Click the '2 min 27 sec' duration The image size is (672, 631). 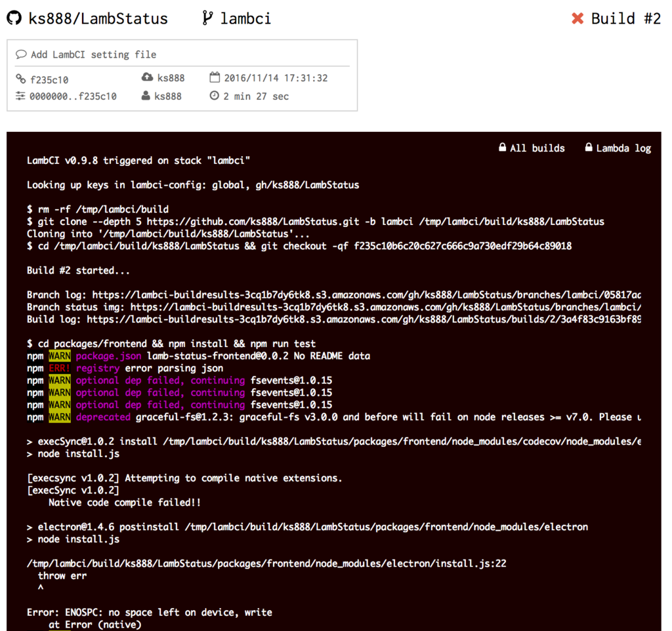click(x=256, y=96)
